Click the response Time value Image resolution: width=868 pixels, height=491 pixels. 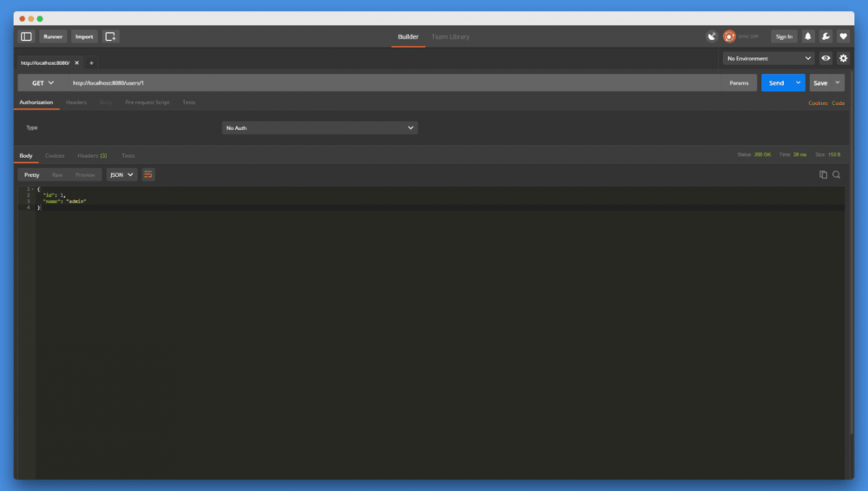(799, 154)
